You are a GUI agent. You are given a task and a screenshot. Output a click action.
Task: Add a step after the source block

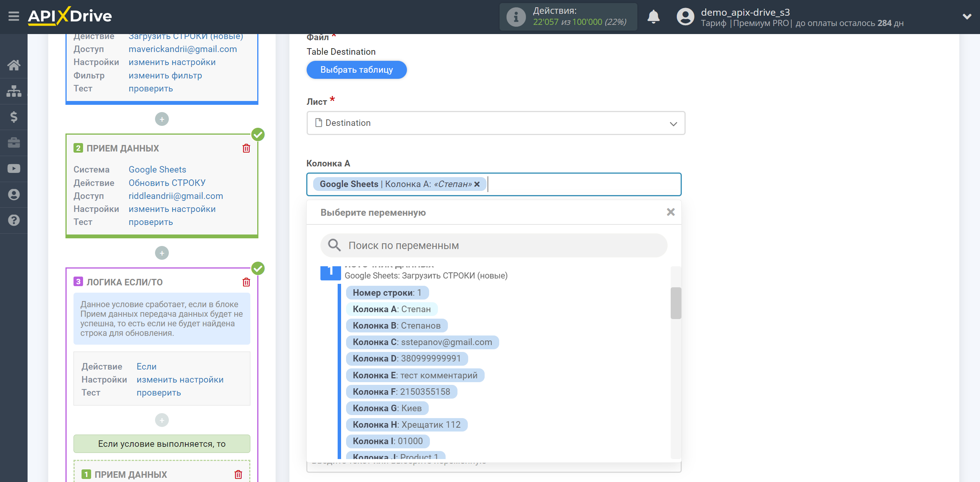pyautogui.click(x=162, y=119)
